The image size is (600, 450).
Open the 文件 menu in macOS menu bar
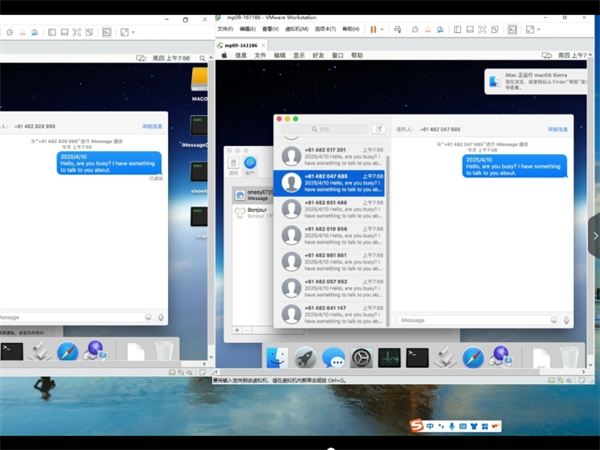pyautogui.click(x=260, y=56)
